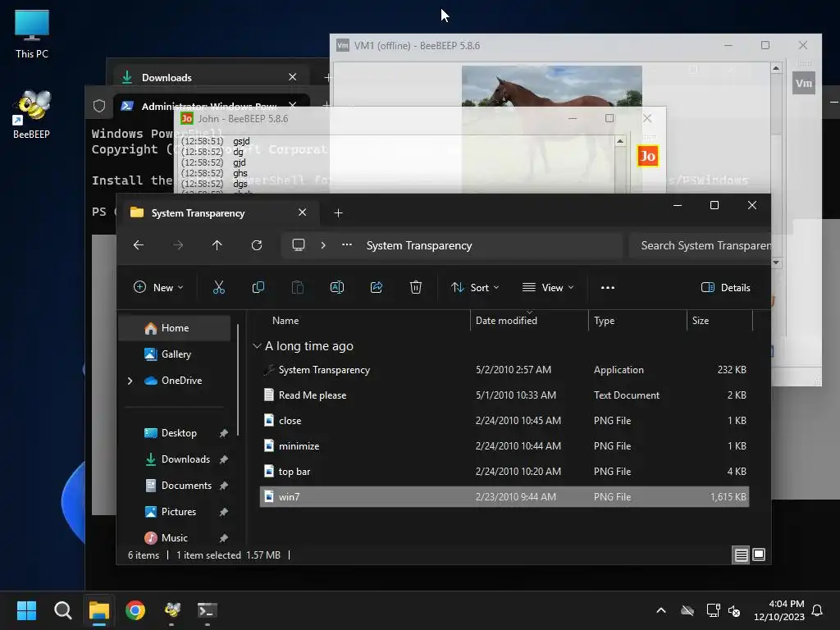Click the Search System Transparency field
840x630 pixels.
click(x=701, y=245)
